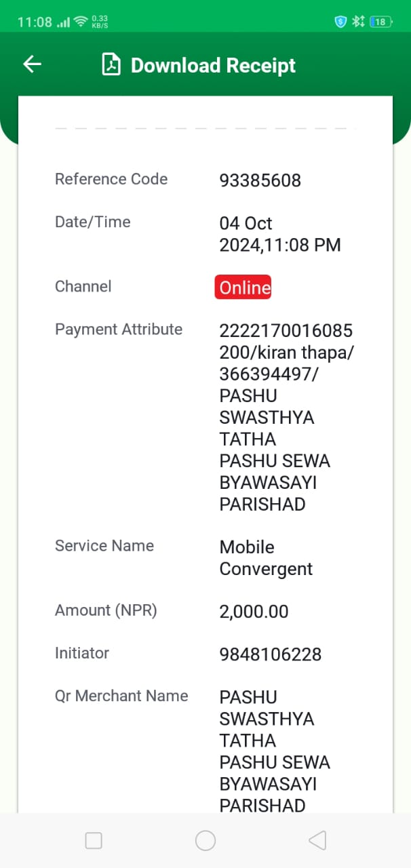Tap the PDF download icon
This screenshot has width=411, height=868.
point(111,65)
